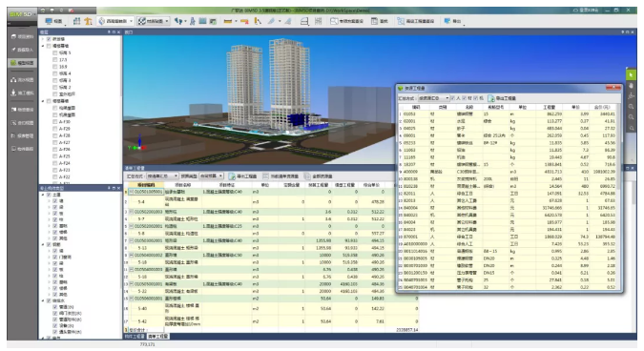The height and width of the screenshot is (351, 644).
Task: Switch to the second tab below quantity table
Action: [x=157, y=337]
